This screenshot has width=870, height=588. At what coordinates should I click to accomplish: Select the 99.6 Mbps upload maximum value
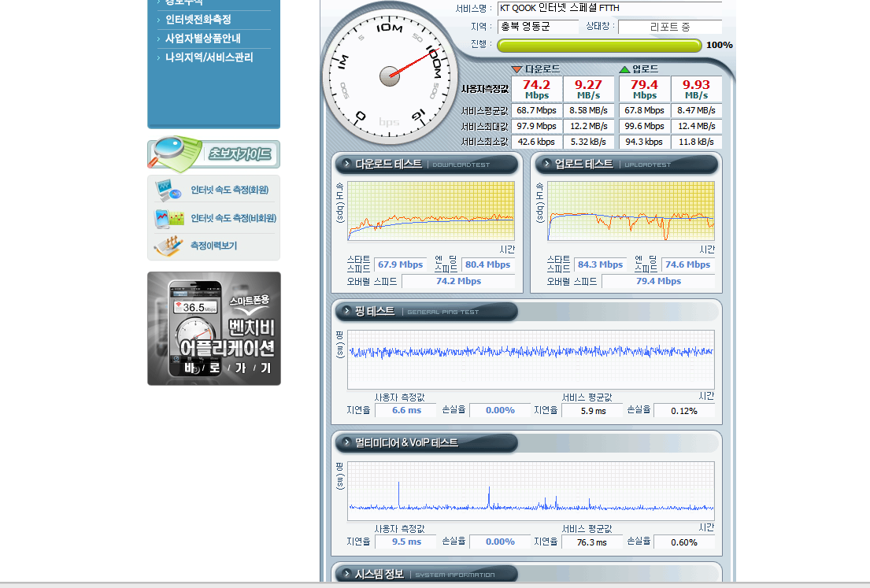click(x=644, y=126)
